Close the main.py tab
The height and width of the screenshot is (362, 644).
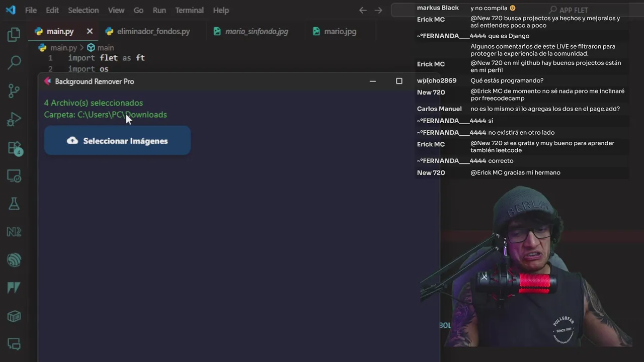click(x=90, y=31)
